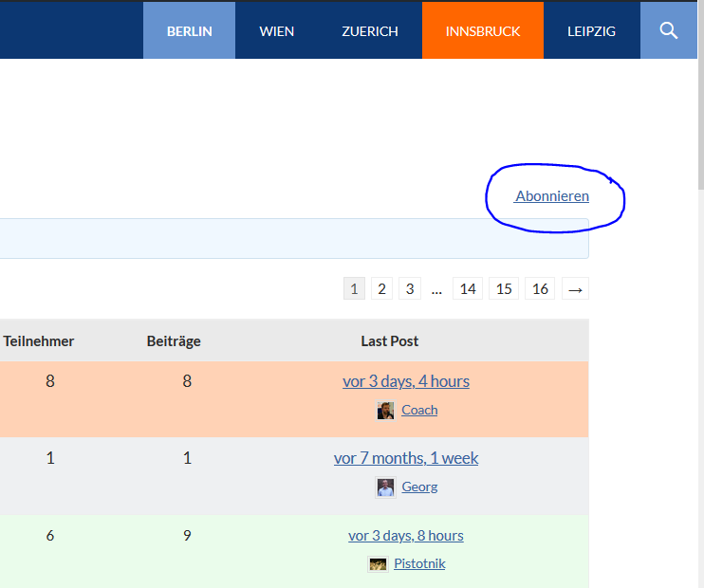Go to the WIEN menu item
The image size is (704, 588).
click(277, 30)
